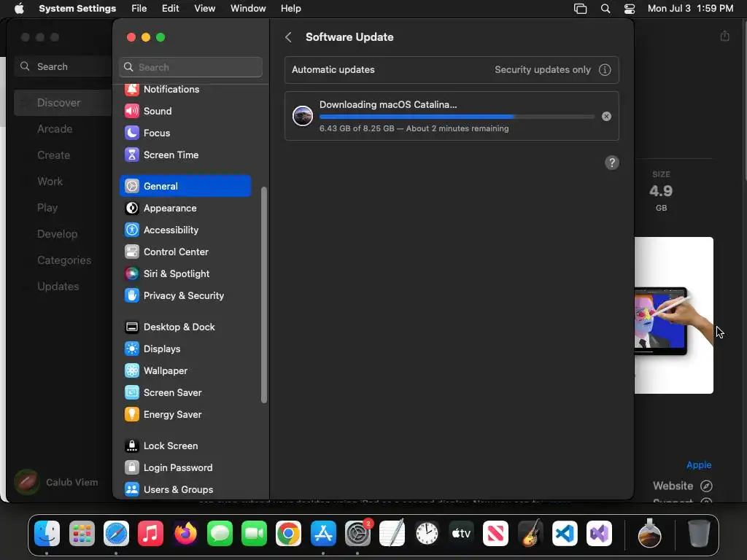This screenshot has width=747, height=560.
Task: Click the menu bar date and time
Action: (x=690, y=9)
